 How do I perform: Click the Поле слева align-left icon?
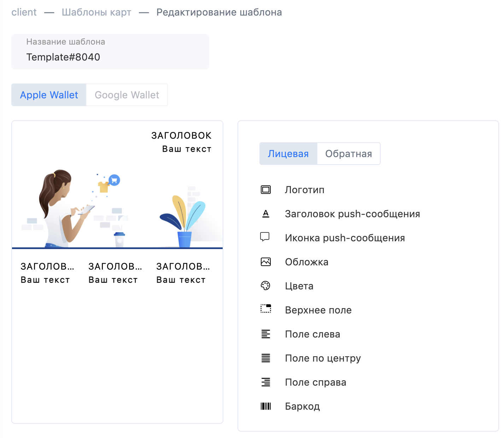[266, 334]
